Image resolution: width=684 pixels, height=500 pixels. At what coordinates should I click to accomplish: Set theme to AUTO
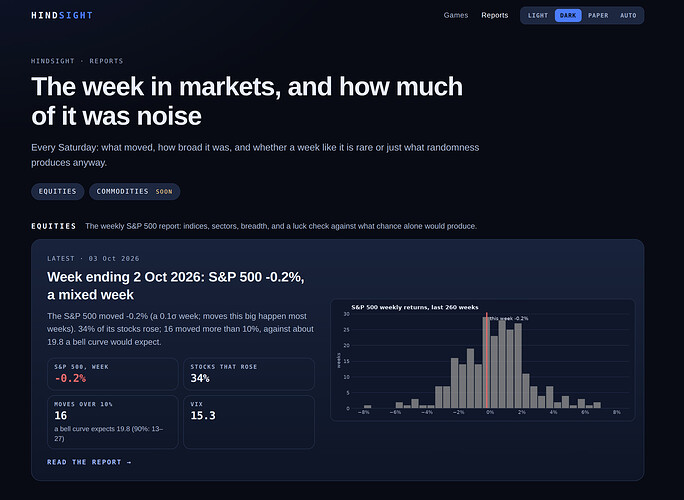click(x=628, y=15)
